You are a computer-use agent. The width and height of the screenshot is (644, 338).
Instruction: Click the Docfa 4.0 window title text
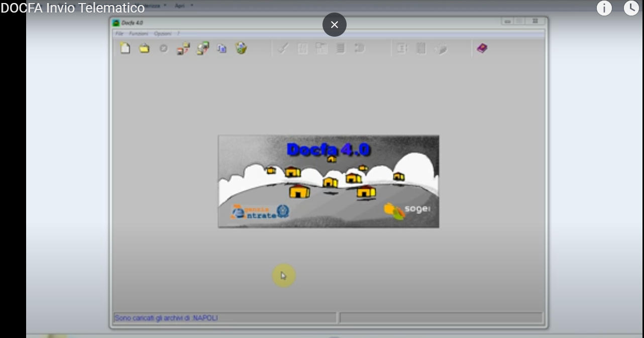(x=132, y=23)
